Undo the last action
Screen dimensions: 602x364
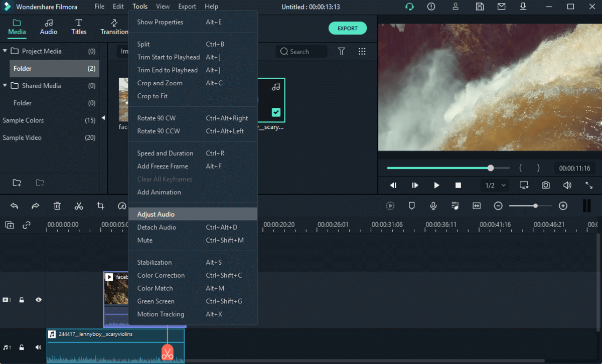pos(14,206)
